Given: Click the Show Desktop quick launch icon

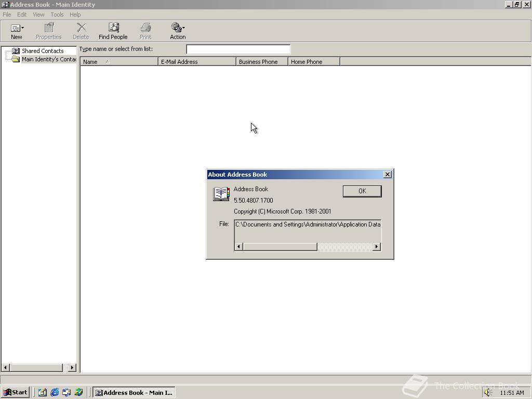Looking at the screenshot, I should (43, 393).
